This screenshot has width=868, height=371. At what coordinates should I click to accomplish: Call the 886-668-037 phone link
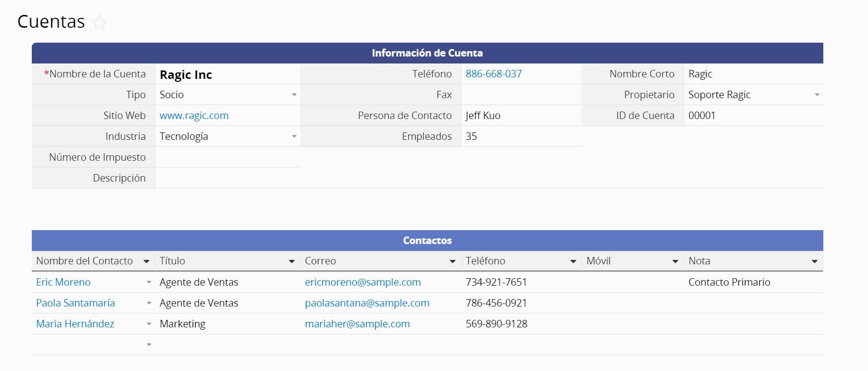coord(494,74)
